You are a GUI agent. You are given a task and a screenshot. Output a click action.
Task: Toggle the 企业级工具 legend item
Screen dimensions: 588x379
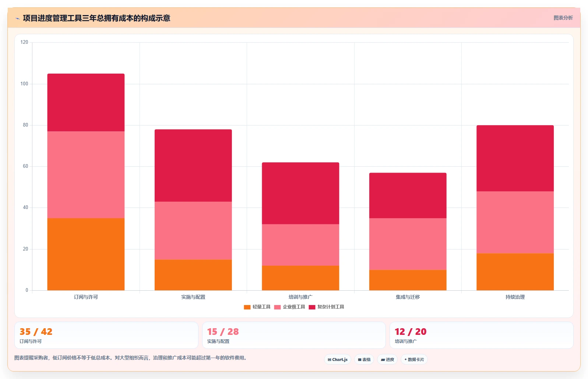click(x=289, y=307)
